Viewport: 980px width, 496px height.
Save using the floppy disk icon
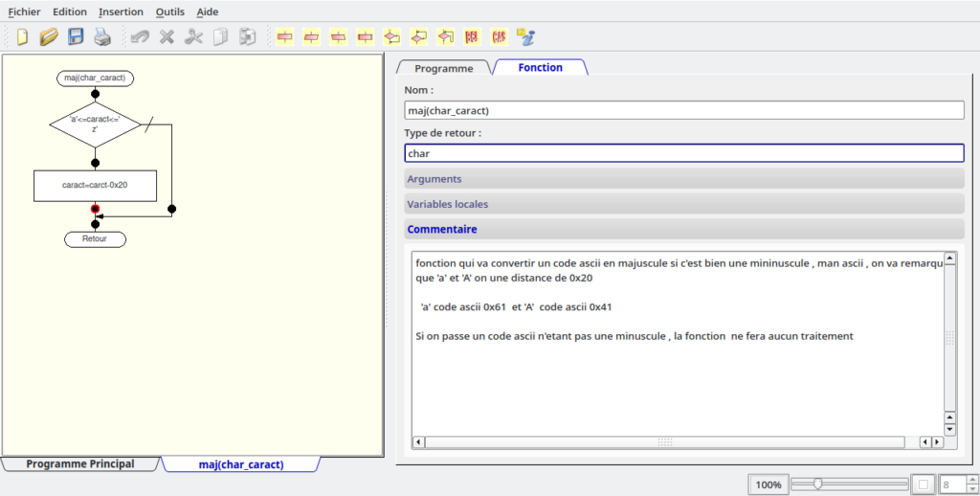(x=76, y=37)
